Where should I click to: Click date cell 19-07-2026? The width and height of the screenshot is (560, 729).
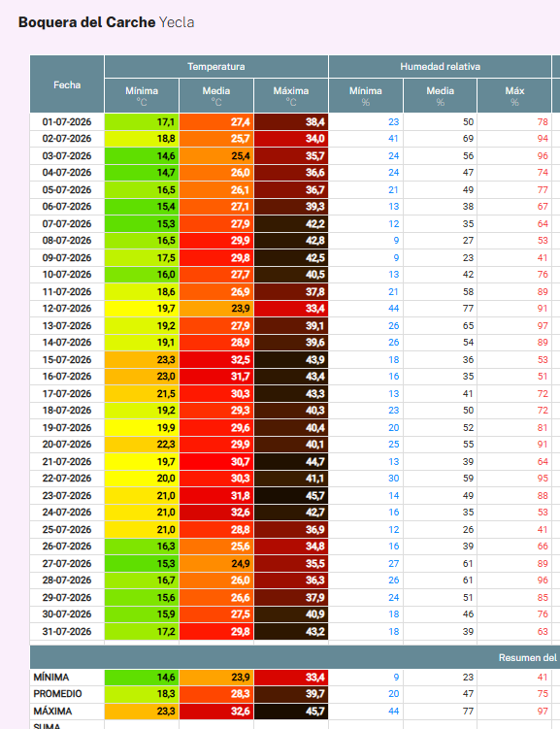coord(67,427)
